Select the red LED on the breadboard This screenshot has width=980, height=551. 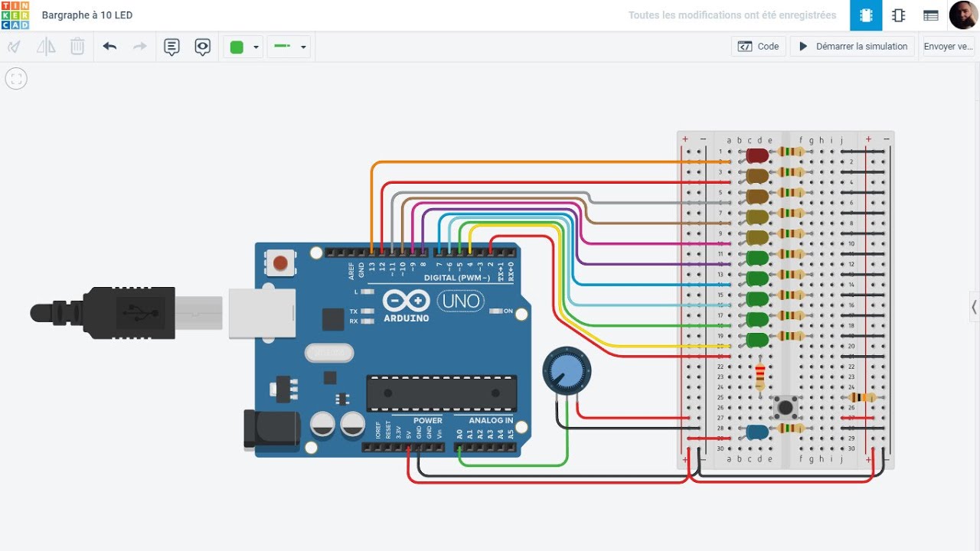757,155
